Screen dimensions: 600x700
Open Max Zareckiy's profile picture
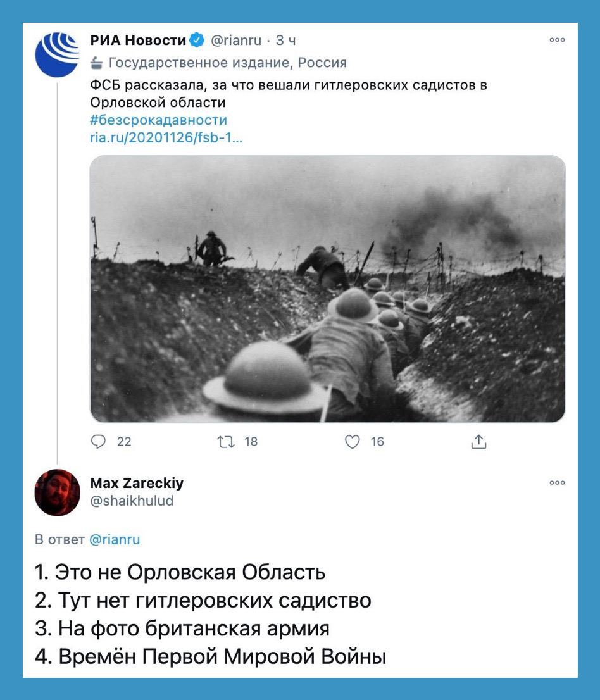57,492
